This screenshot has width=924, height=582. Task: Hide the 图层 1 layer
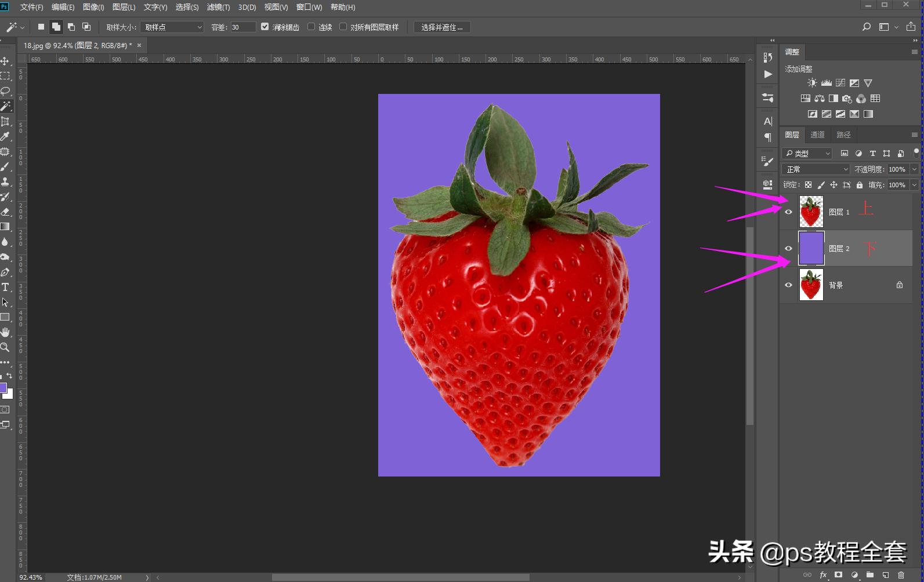coord(788,212)
